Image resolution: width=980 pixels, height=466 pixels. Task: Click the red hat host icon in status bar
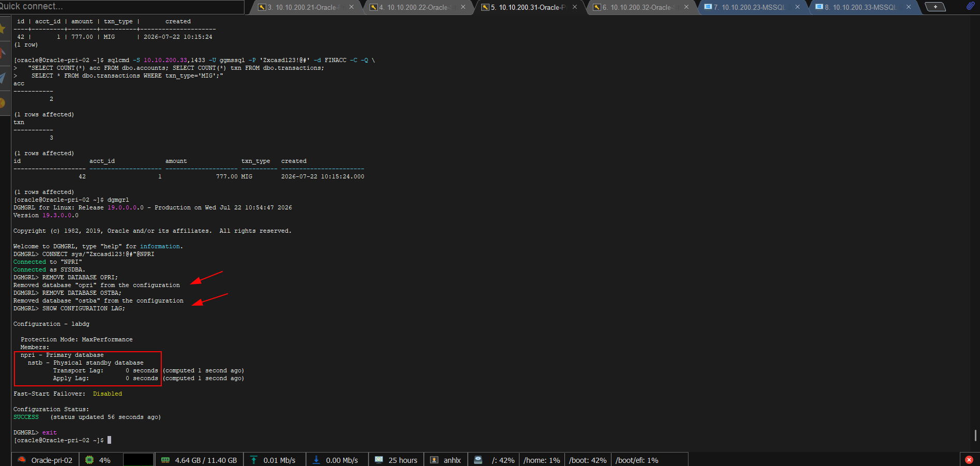point(22,460)
